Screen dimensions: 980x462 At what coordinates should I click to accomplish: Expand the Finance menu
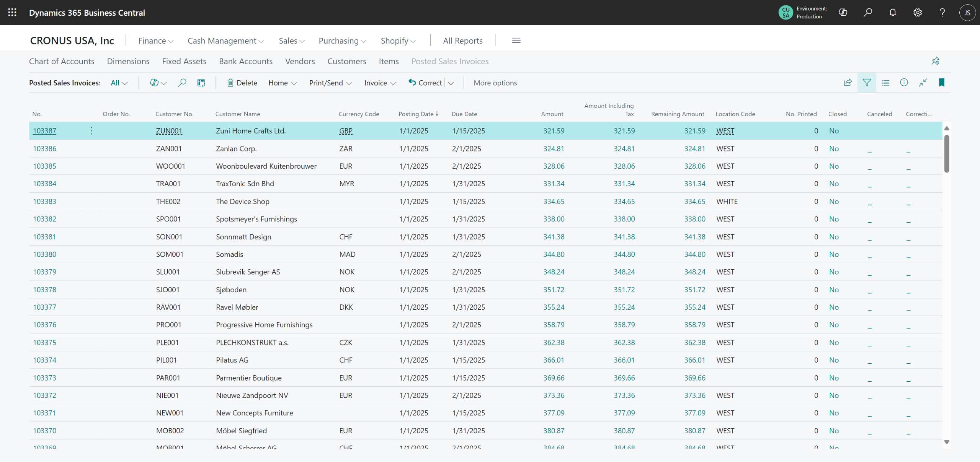(156, 41)
